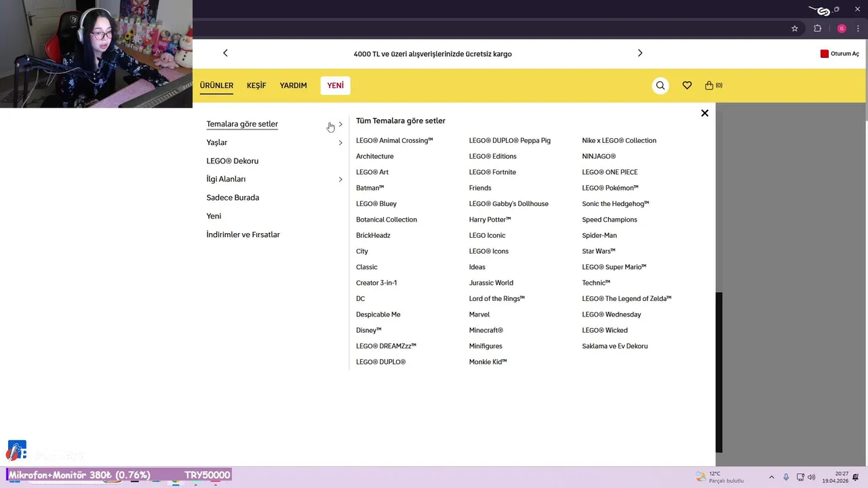Image resolution: width=868 pixels, height=488 pixels.
Task: Open the Harry Potter™ theme link
Action: (x=490, y=220)
